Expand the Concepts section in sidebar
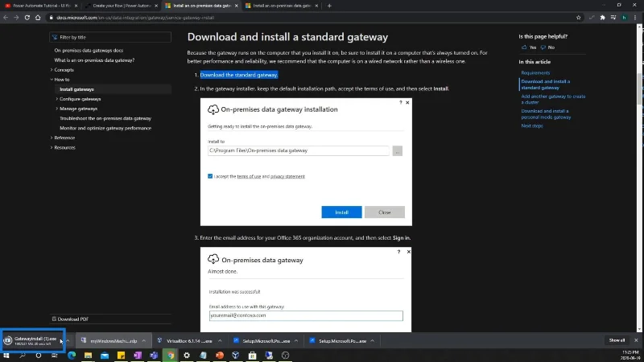The image size is (644, 362). coord(52,70)
